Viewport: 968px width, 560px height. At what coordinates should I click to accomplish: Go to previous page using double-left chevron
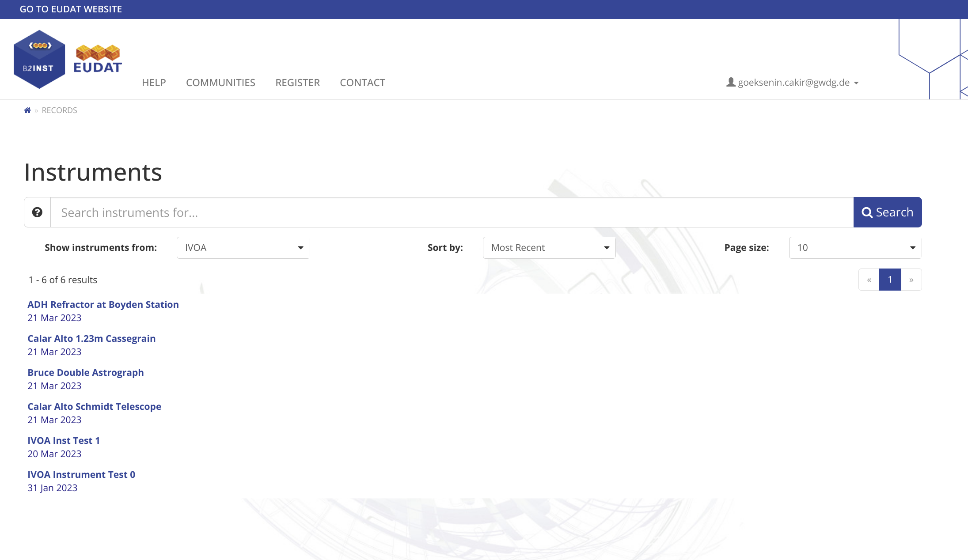[869, 279]
